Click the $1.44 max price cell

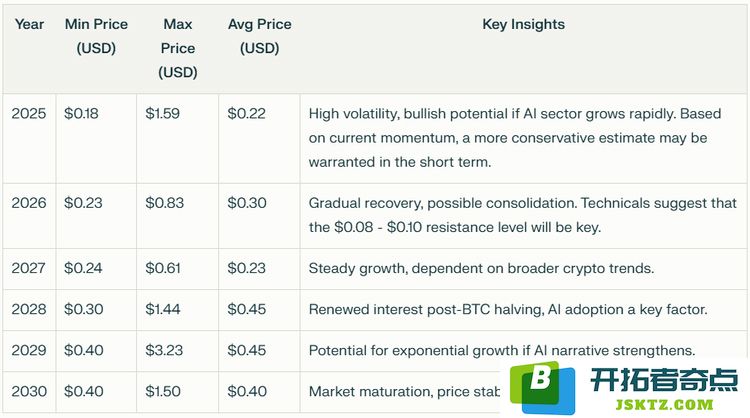pyautogui.click(x=163, y=309)
